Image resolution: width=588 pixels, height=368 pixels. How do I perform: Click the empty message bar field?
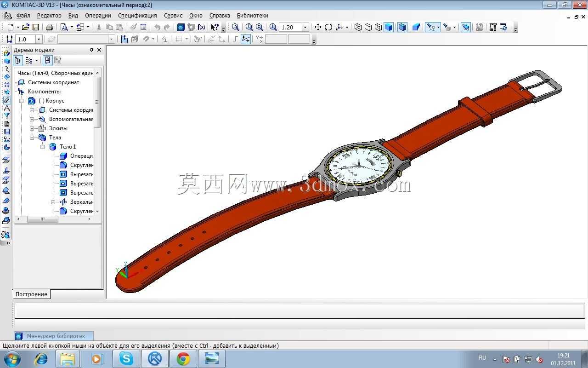tap(300, 311)
